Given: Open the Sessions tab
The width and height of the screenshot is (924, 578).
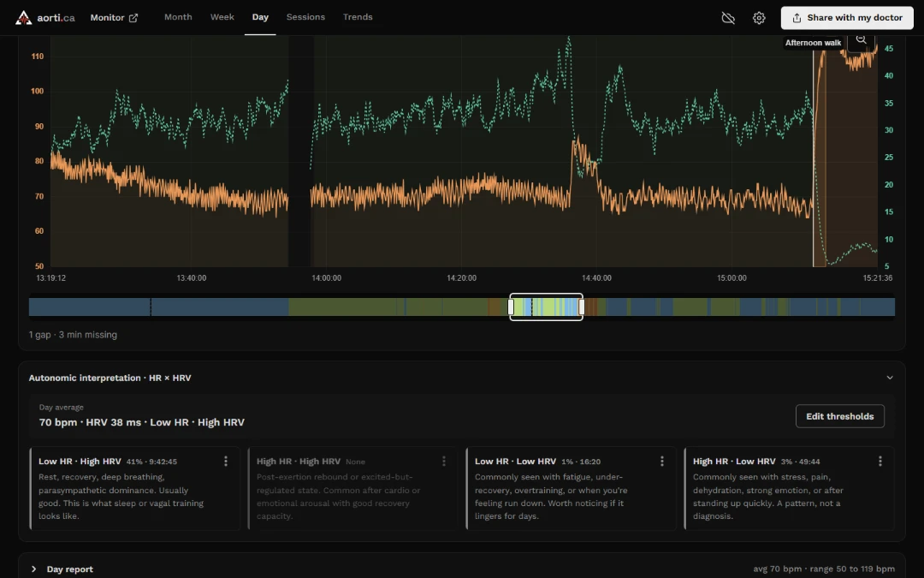Looking at the screenshot, I should pyautogui.click(x=305, y=17).
